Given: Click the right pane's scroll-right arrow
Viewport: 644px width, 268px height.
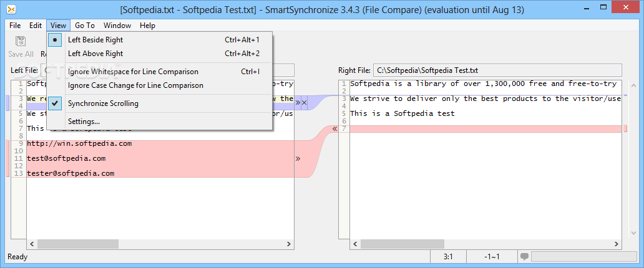Looking at the screenshot, I should pos(617,244).
